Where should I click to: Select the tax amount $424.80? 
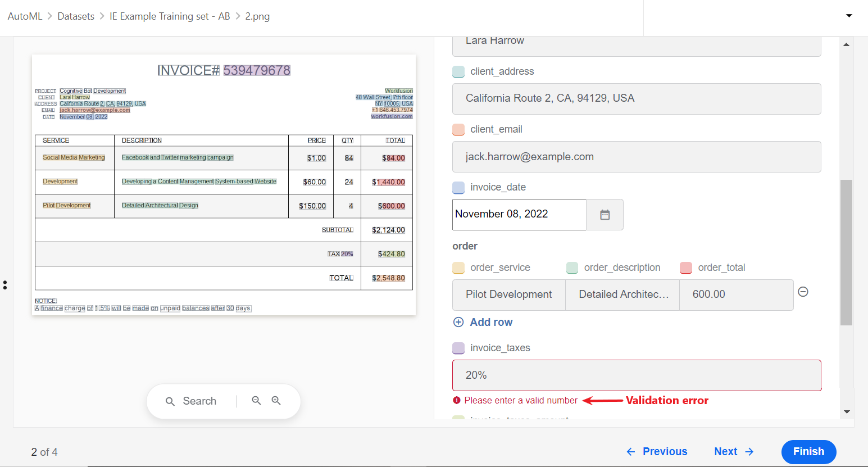click(x=392, y=254)
